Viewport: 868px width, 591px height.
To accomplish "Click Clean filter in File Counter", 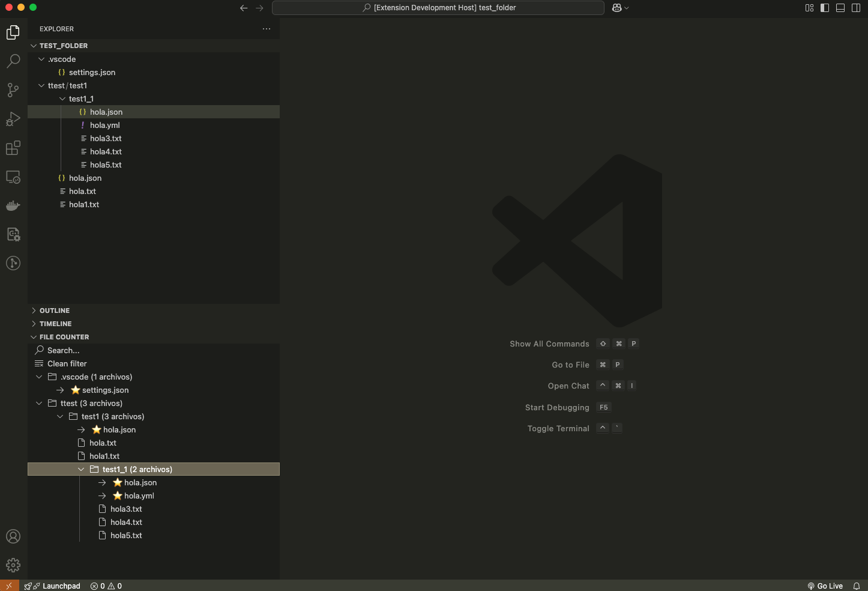I will click(x=154, y=363).
